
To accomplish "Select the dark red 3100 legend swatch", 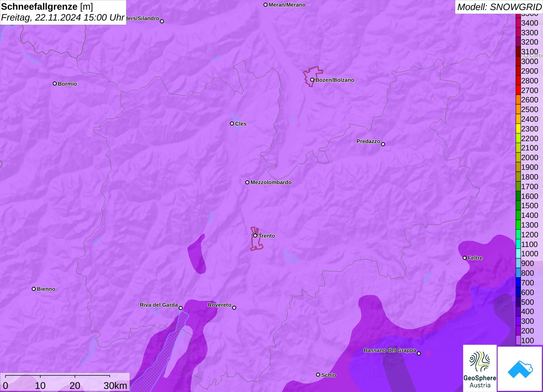I will point(518,52).
